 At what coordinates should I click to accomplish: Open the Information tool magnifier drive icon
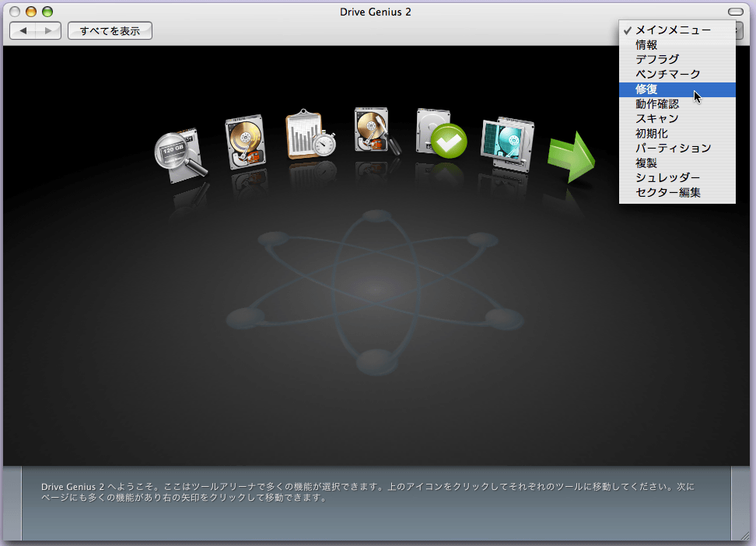coord(180,156)
